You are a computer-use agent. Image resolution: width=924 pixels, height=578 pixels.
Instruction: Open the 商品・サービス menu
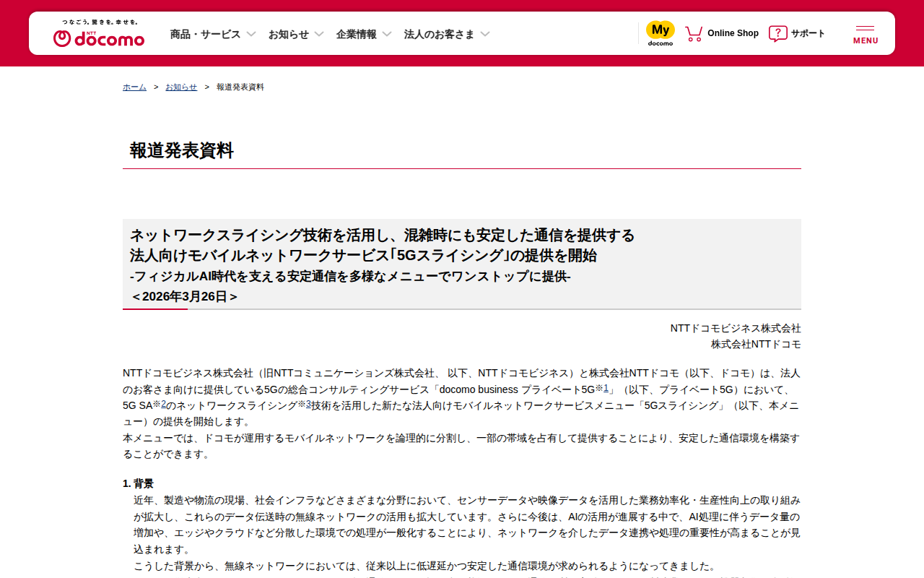point(205,34)
